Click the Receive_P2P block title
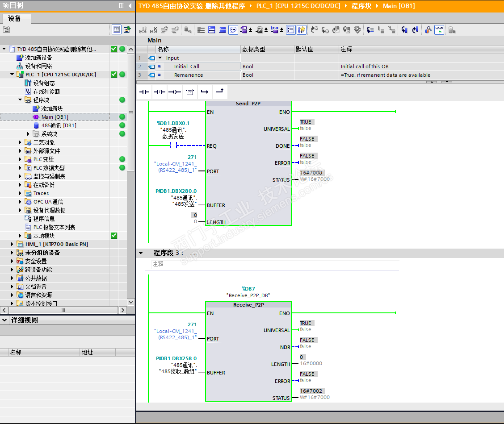 pyautogui.click(x=248, y=304)
